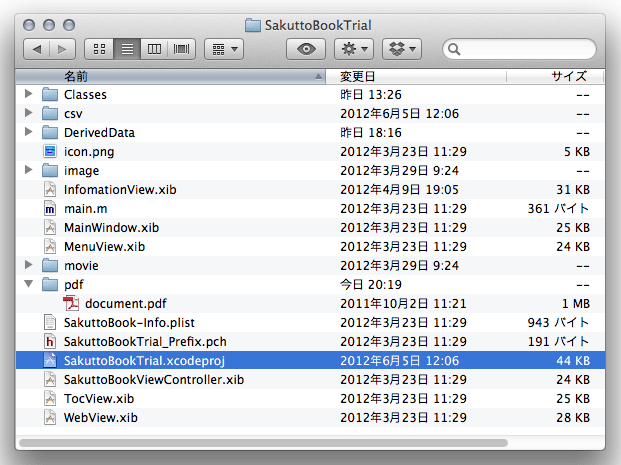The height and width of the screenshot is (465, 621).
Task: Click the Quick Look eye button
Action: tap(306, 49)
